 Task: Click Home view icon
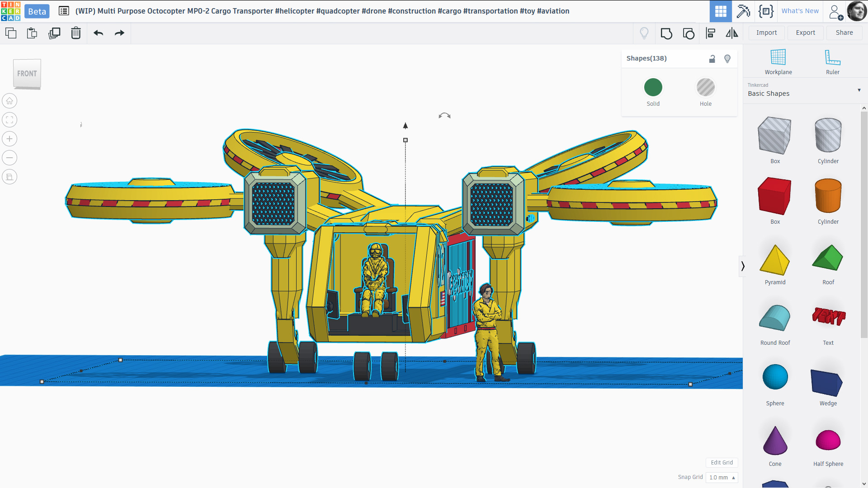tap(9, 101)
